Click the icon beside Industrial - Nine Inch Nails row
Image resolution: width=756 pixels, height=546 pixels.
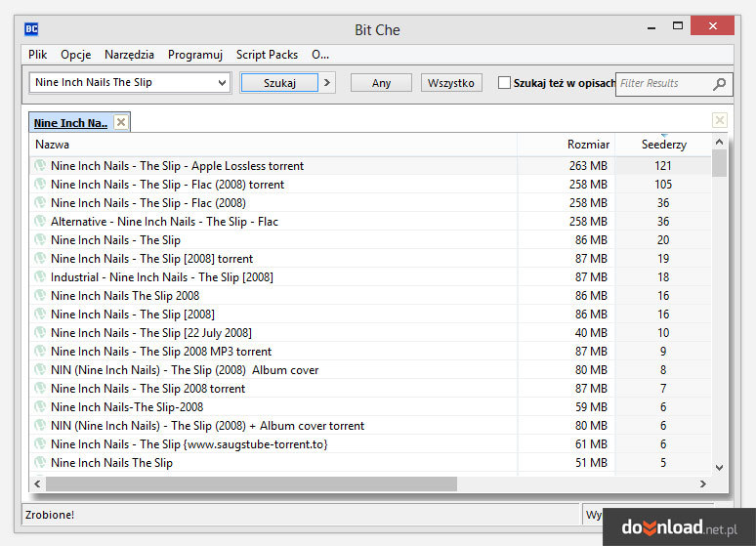(40, 276)
